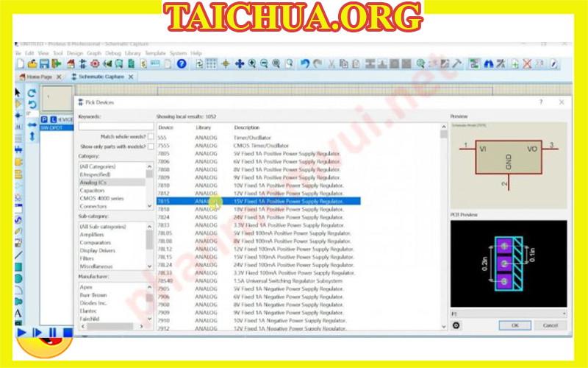Open the Library menu
Viewport: 588px width, 368px height.
tap(132, 53)
